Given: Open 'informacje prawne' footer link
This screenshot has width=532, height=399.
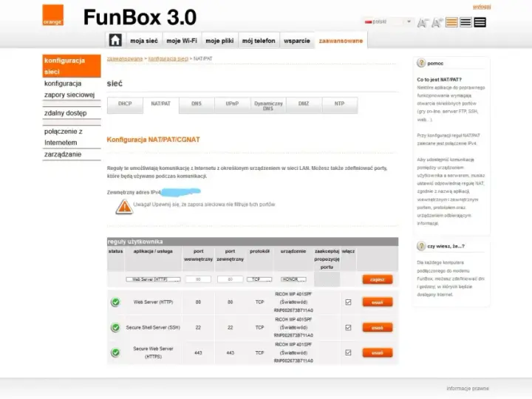Looking at the screenshot, I should 468,388.
